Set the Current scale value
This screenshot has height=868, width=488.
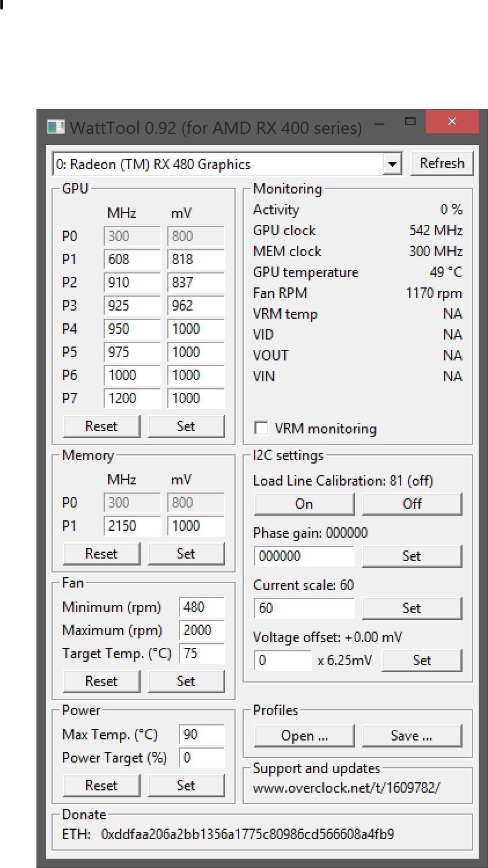412,608
